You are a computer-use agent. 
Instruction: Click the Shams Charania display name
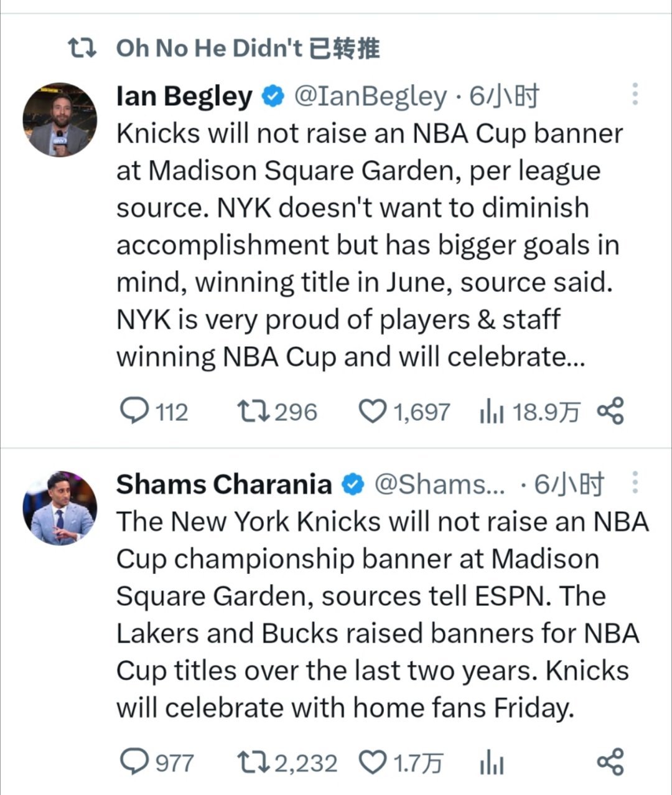[224, 484]
